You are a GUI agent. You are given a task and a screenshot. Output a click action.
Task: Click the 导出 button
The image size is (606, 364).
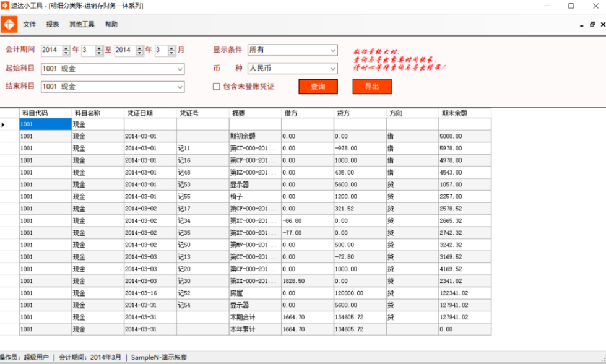tap(372, 87)
